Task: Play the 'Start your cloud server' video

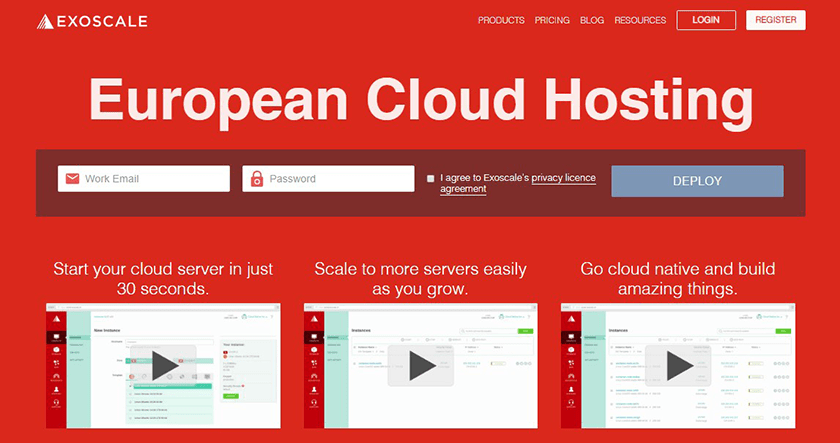Action: (163, 366)
